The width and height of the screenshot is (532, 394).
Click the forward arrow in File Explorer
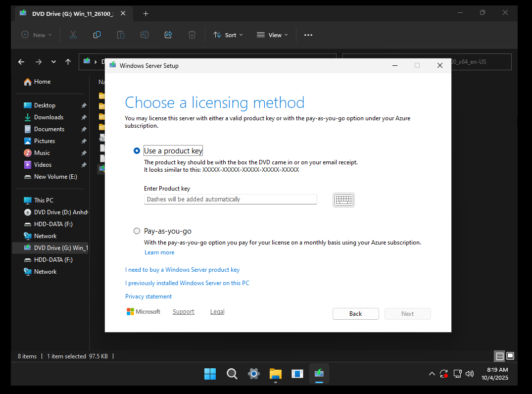pyautogui.click(x=38, y=62)
